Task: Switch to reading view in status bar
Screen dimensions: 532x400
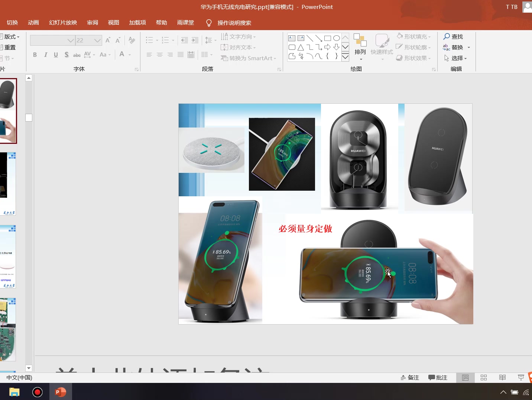Action: pyautogui.click(x=502, y=377)
